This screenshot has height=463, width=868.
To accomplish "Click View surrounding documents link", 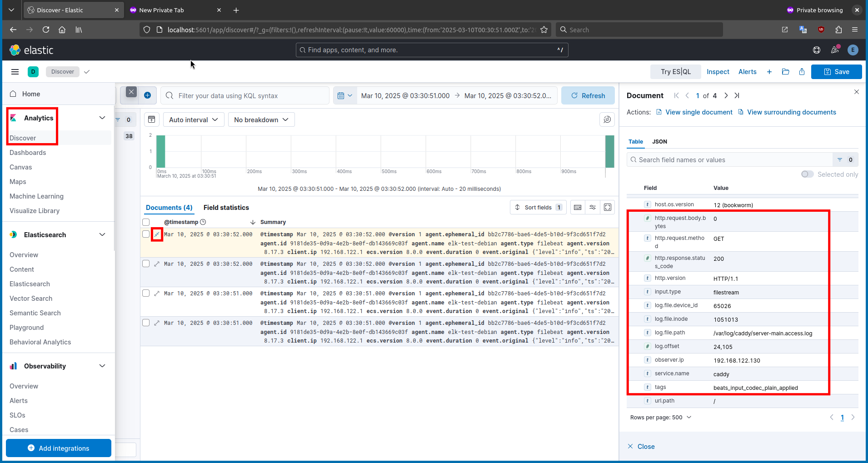I will [787, 112].
